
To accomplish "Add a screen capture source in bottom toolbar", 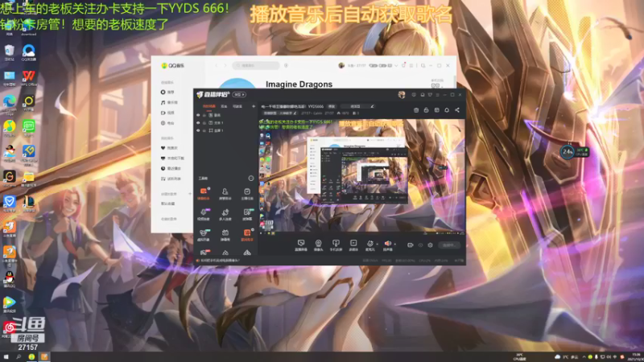I will click(301, 245).
